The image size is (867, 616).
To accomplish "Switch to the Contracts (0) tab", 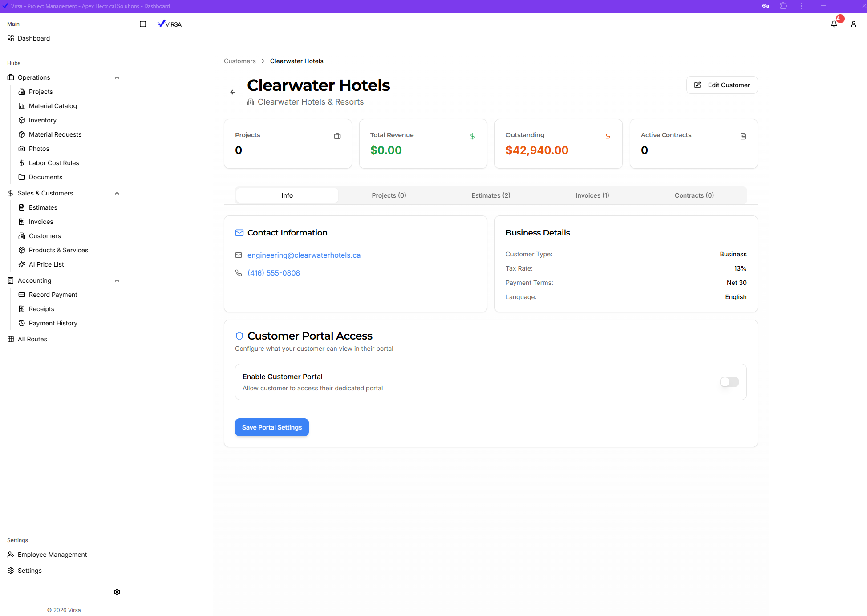I will tap(694, 195).
